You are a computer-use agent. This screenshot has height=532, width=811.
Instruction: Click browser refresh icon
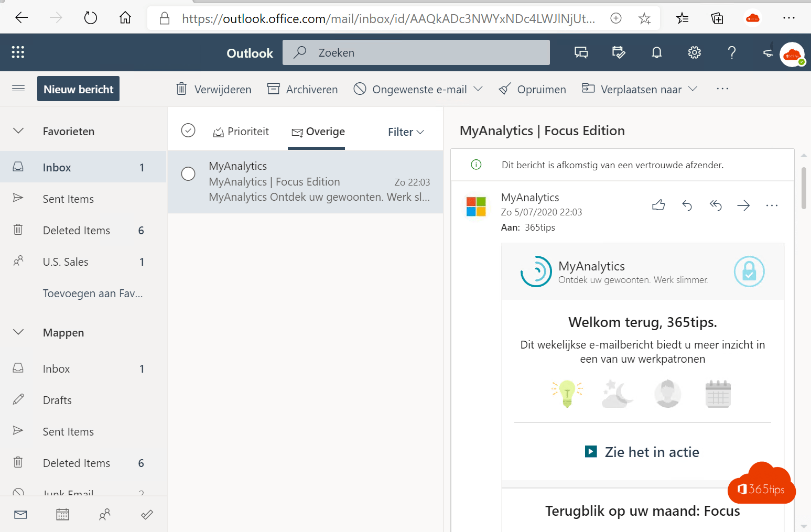91,18
